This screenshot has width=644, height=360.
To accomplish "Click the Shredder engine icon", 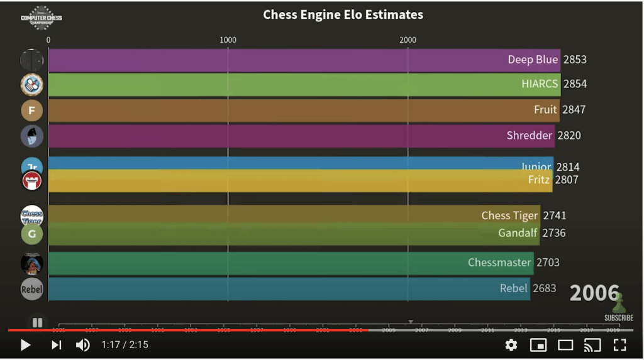I will pyautogui.click(x=32, y=136).
